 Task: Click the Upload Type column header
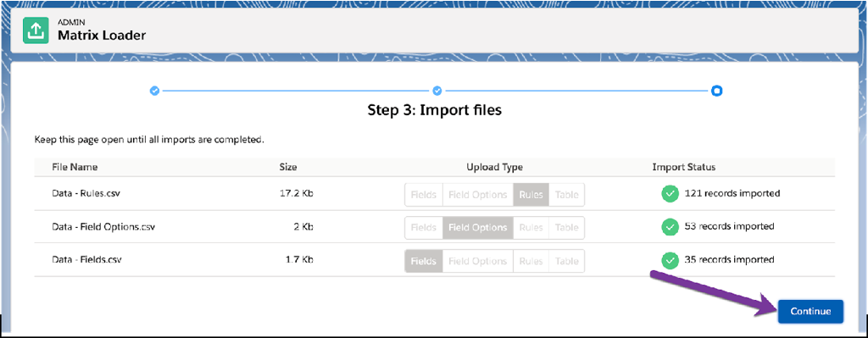(x=494, y=167)
